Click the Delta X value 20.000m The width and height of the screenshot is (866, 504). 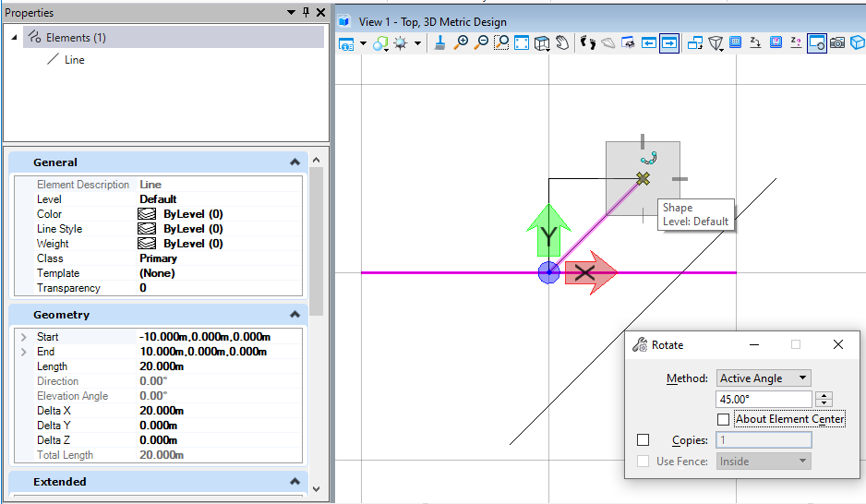(x=162, y=411)
